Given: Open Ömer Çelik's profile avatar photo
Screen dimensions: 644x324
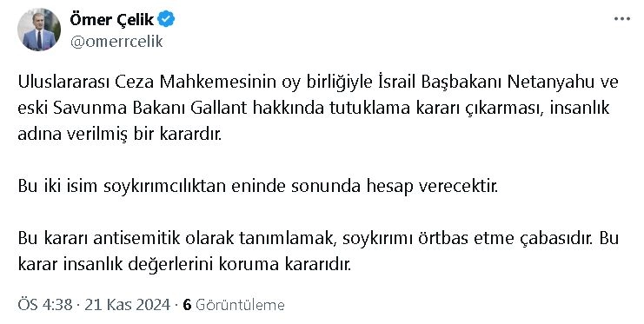Looking at the screenshot, I should click(x=39, y=30).
